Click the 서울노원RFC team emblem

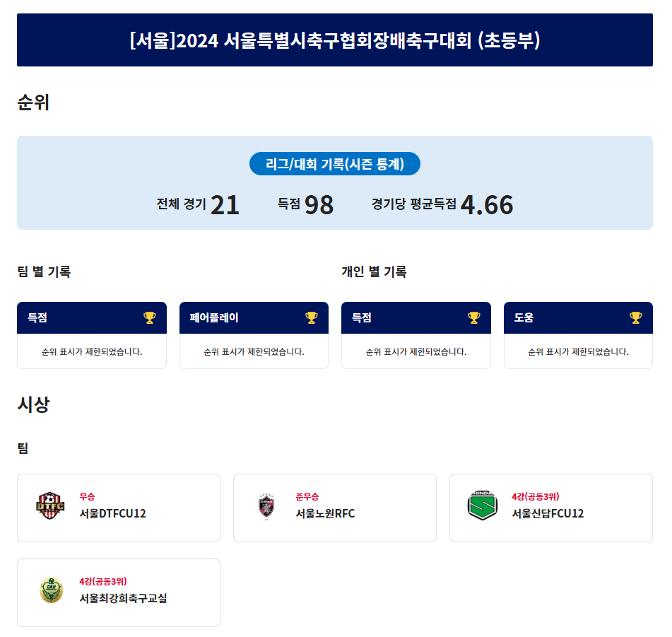pos(266,507)
